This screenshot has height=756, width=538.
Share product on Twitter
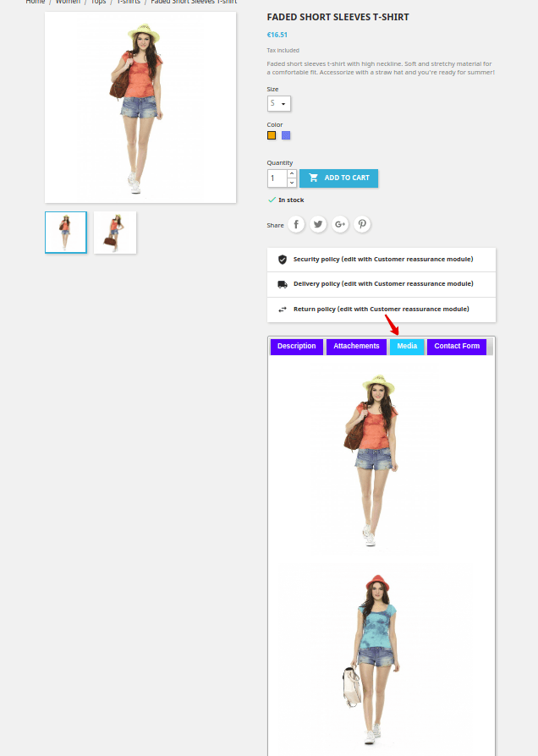(318, 224)
